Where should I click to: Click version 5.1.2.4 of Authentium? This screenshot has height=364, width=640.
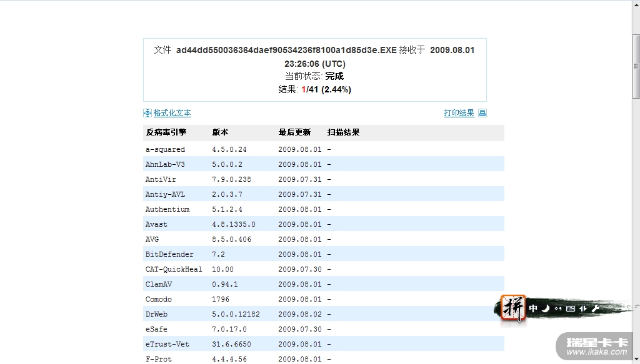click(x=227, y=210)
